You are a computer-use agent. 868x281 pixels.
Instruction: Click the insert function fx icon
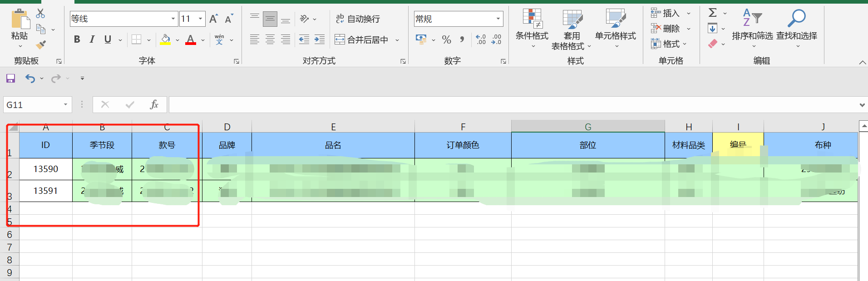[154, 105]
